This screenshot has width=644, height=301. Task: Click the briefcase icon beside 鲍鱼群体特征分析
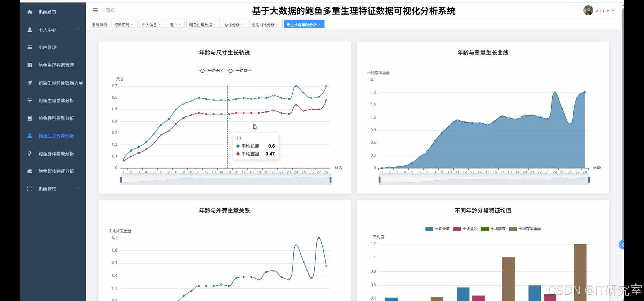(x=30, y=171)
